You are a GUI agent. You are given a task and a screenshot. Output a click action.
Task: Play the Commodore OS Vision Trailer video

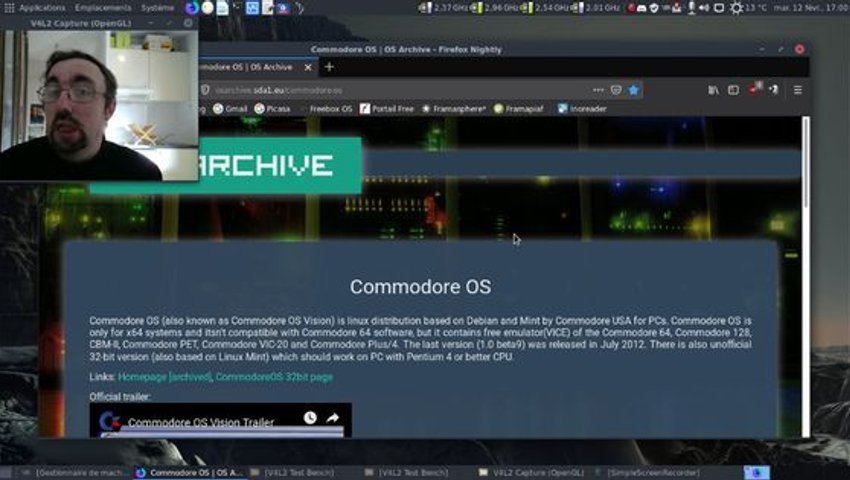221,420
